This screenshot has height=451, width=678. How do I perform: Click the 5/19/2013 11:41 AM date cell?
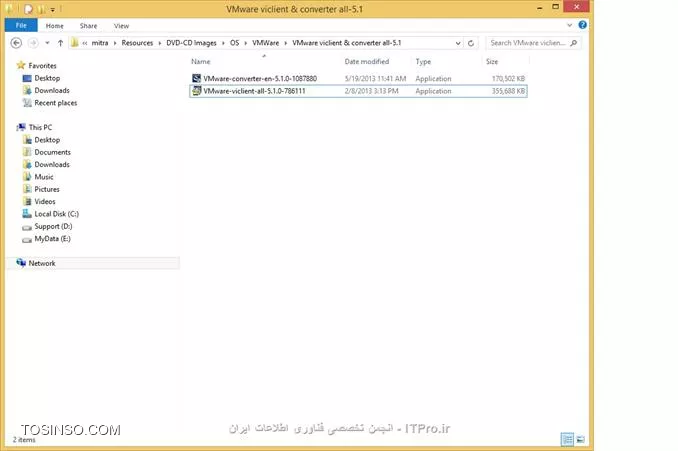point(375,79)
